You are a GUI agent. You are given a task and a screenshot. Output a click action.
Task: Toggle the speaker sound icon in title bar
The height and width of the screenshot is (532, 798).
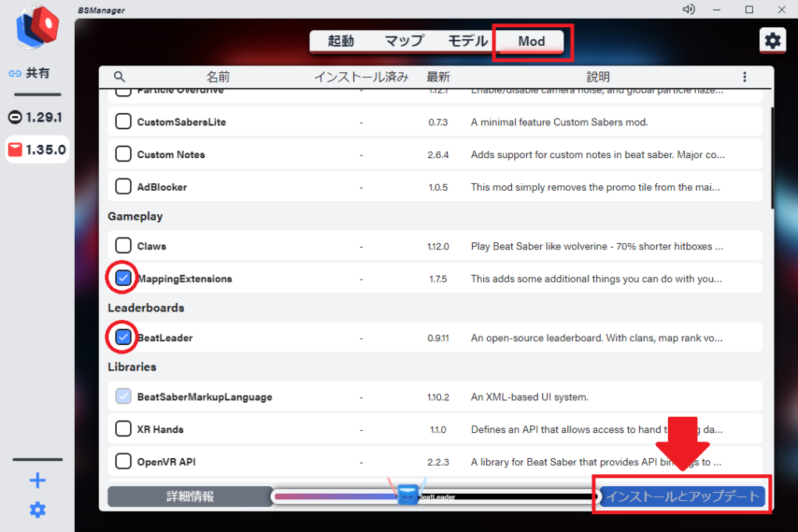point(689,9)
